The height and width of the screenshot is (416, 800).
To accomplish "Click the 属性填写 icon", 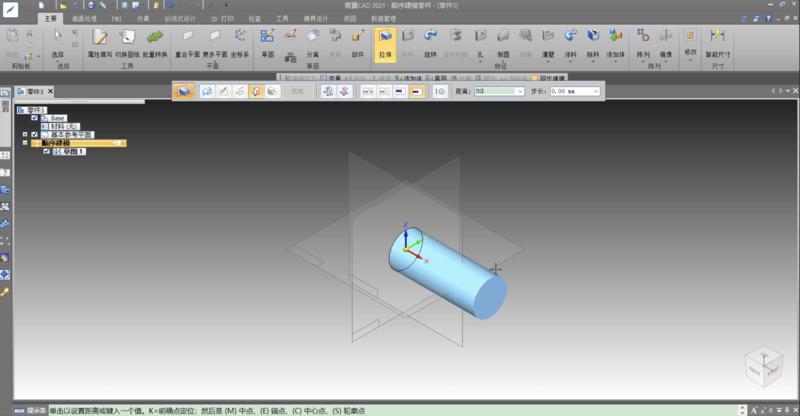I will click(99, 41).
